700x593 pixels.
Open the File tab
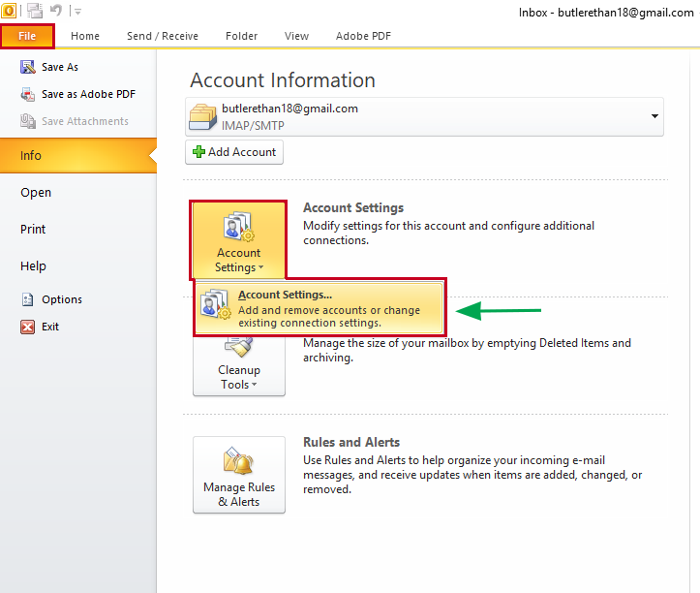coord(27,36)
